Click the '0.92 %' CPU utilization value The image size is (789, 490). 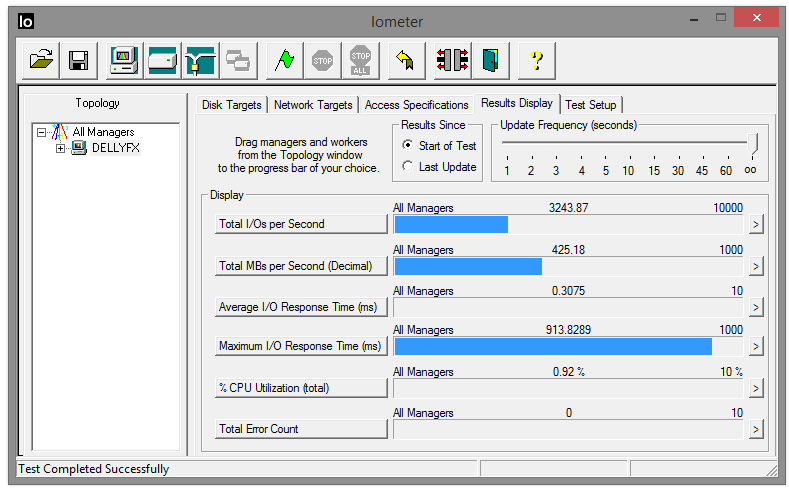click(x=569, y=372)
